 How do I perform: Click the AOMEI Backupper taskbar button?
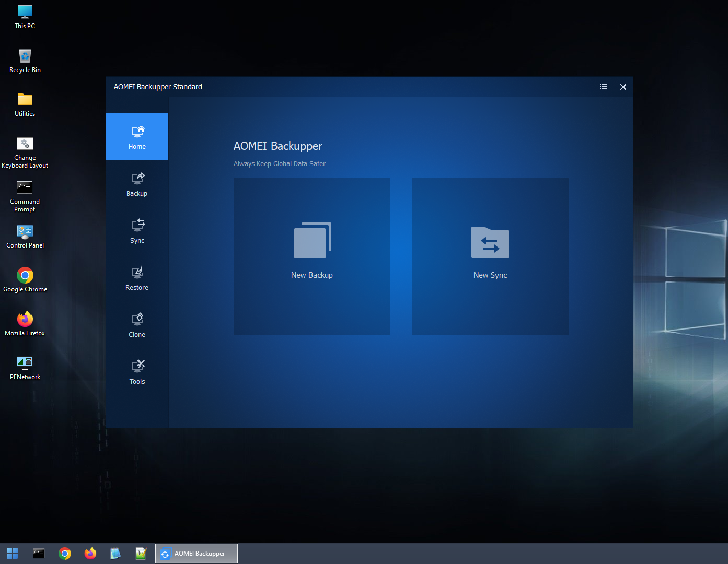point(197,554)
